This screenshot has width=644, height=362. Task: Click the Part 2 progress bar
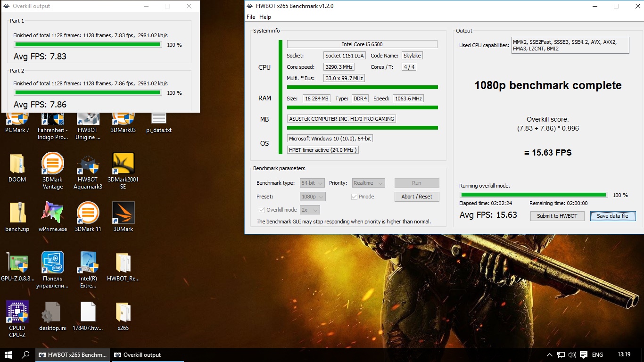tap(88, 93)
